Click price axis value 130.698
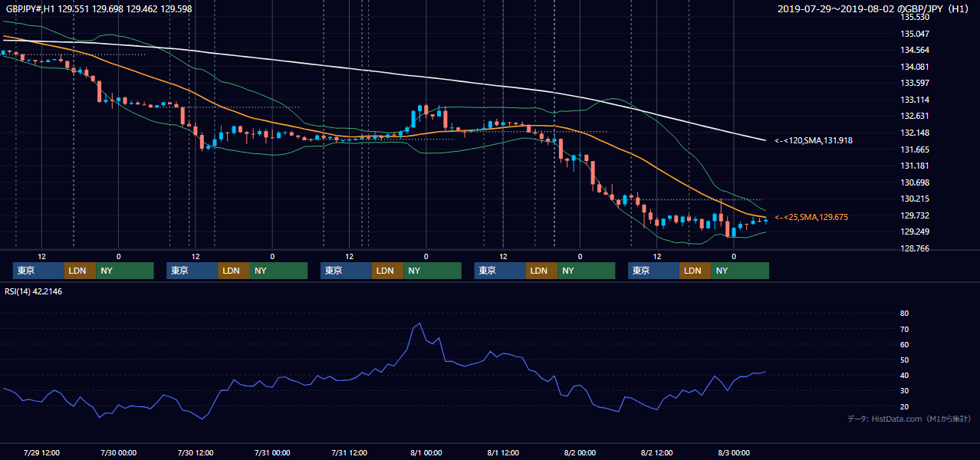 pyautogui.click(x=915, y=182)
